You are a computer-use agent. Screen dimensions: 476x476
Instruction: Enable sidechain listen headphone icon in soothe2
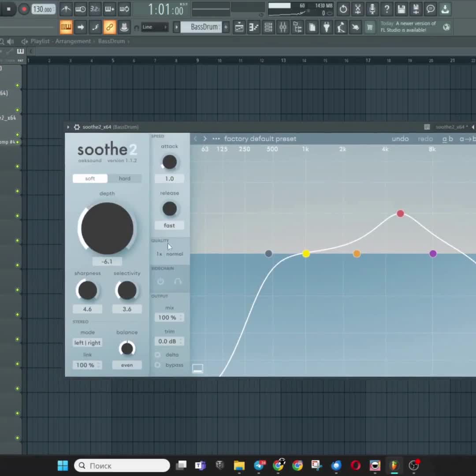click(x=178, y=282)
